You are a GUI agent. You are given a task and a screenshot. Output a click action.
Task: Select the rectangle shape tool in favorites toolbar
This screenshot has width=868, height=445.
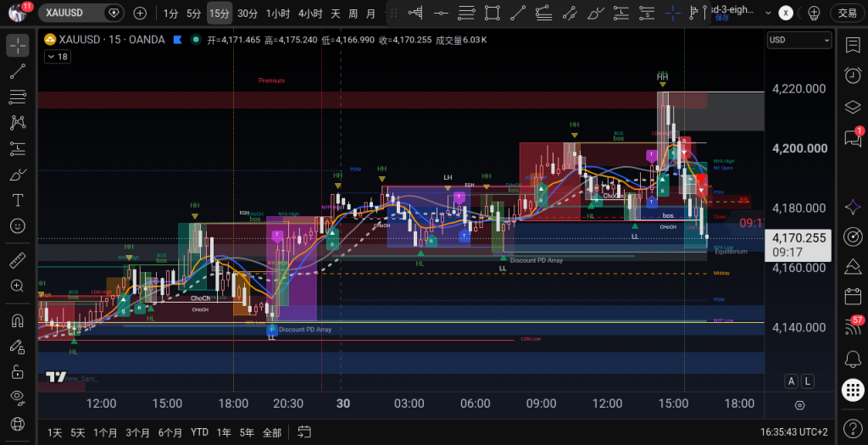(492, 13)
